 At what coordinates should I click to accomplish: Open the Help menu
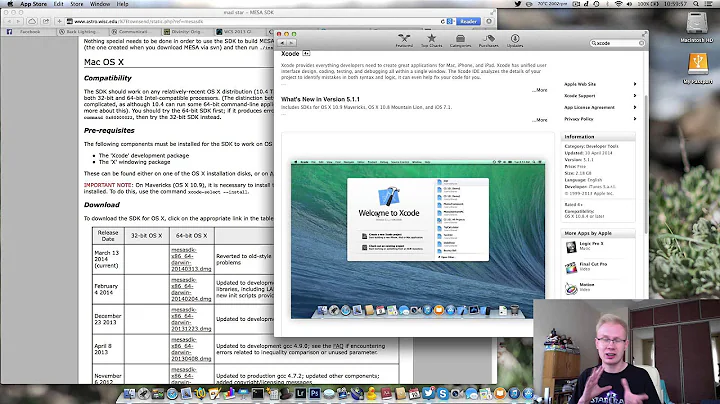point(122,4)
